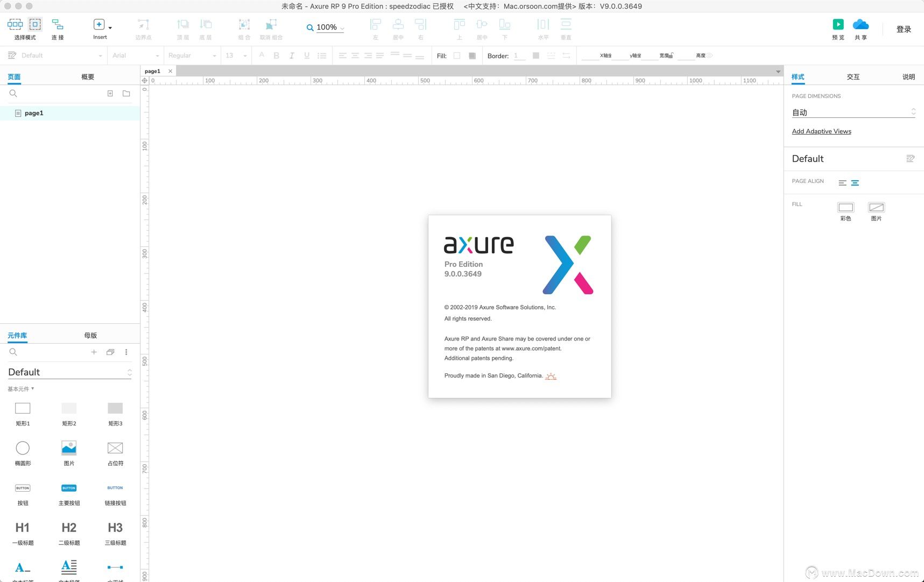The height and width of the screenshot is (582, 924).
Task: Open page dimensions 自动 dropdown
Action: pyautogui.click(x=854, y=112)
